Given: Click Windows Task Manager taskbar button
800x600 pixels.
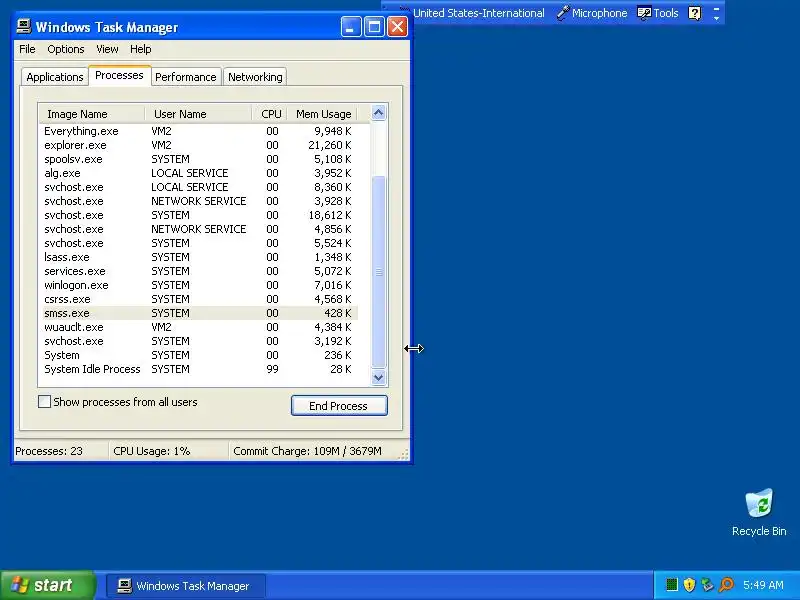Looking at the screenshot, I should pyautogui.click(x=186, y=586).
